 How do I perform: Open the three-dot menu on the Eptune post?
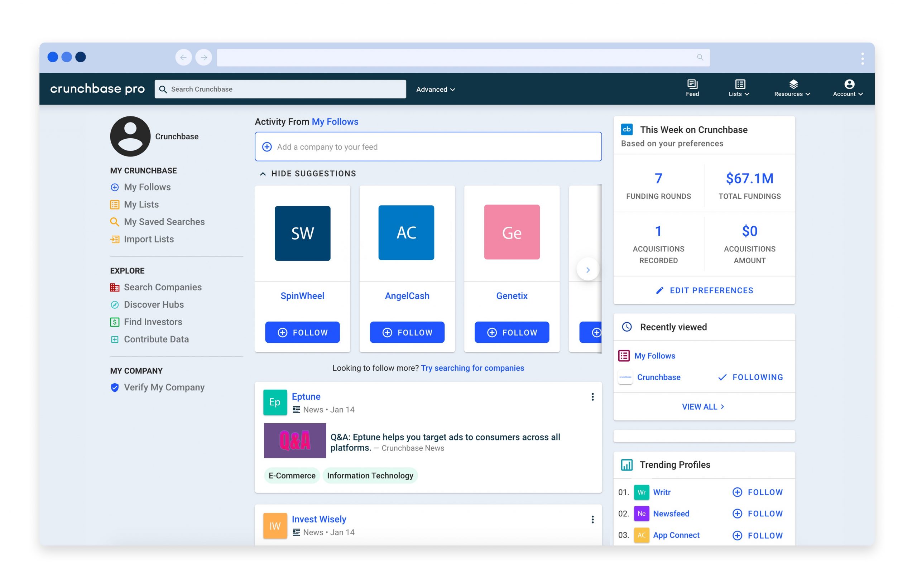592,397
